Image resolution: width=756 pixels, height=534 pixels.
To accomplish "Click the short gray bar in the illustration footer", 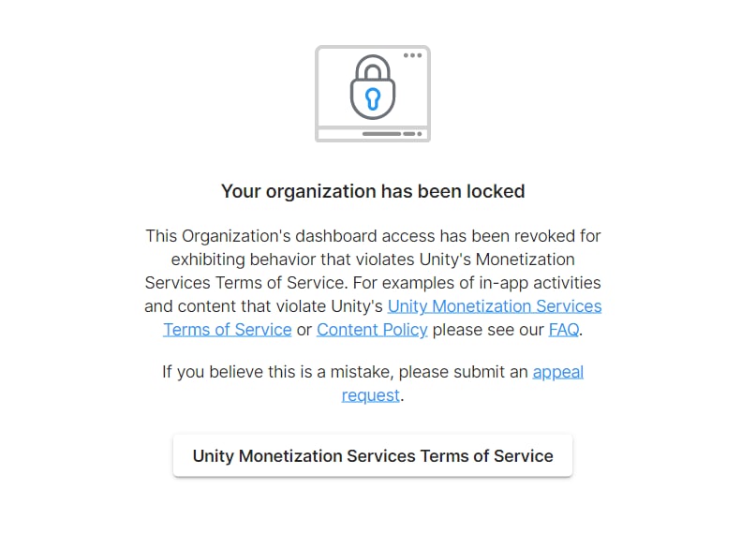I will pos(409,134).
